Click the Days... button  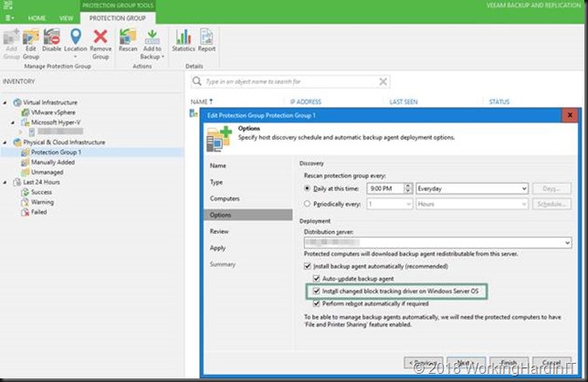551,188
